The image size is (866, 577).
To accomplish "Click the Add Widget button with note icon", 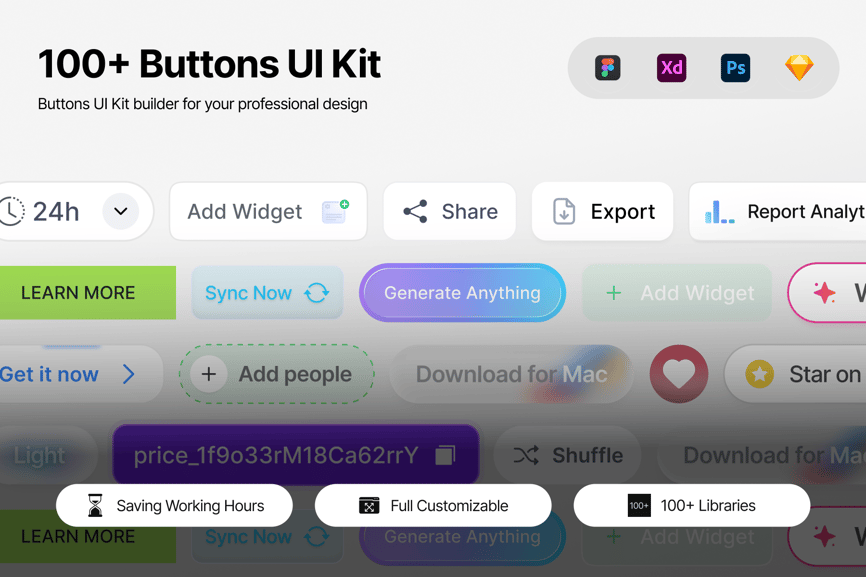I will point(268,212).
